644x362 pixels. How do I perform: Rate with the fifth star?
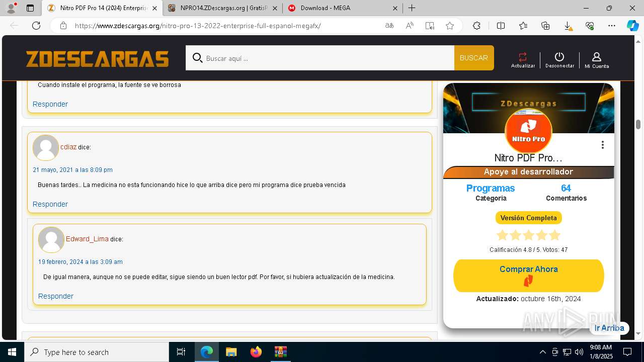click(x=554, y=235)
